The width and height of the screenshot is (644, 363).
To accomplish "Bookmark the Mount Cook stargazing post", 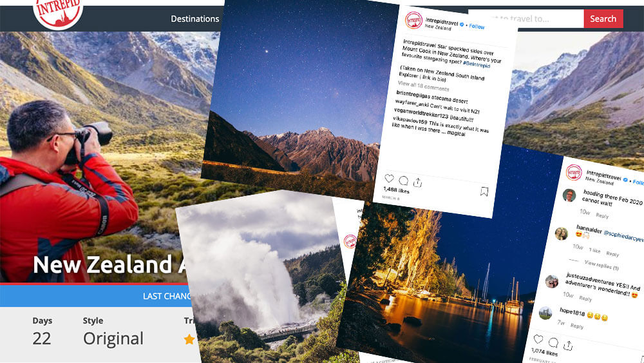I will click(484, 191).
